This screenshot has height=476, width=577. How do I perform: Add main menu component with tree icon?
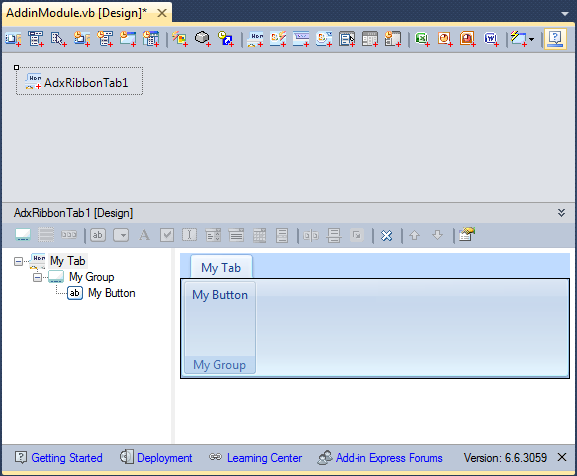[36, 39]
